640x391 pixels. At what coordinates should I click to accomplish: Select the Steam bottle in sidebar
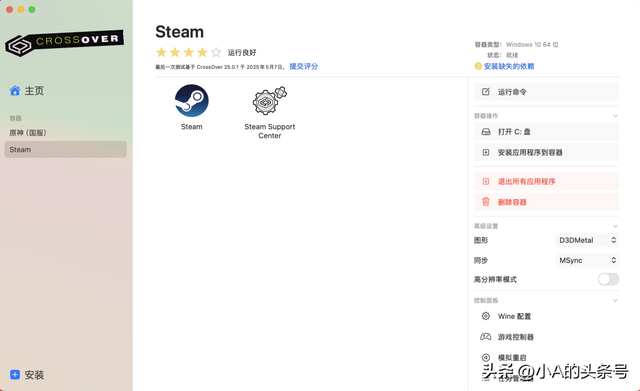(x=65, y=149)
